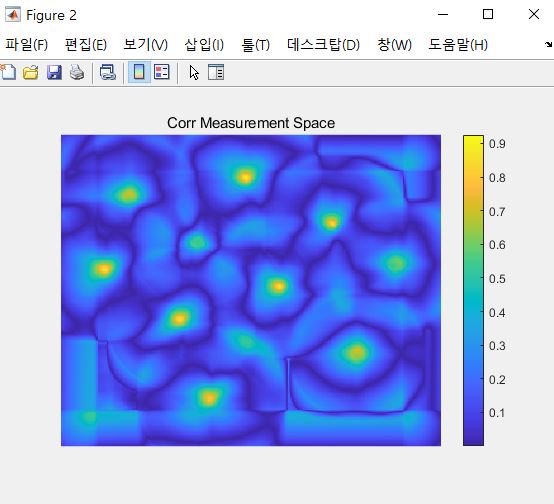The image size is (554, 504).
Task: Click the correlation heatmap image
Action: click(x=251, y=290)
